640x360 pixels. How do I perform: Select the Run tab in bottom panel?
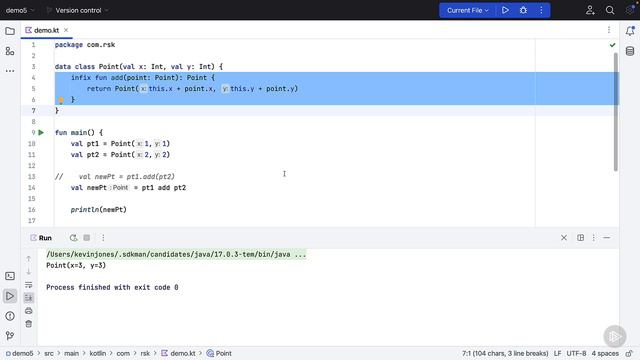(x=41, y=238)
